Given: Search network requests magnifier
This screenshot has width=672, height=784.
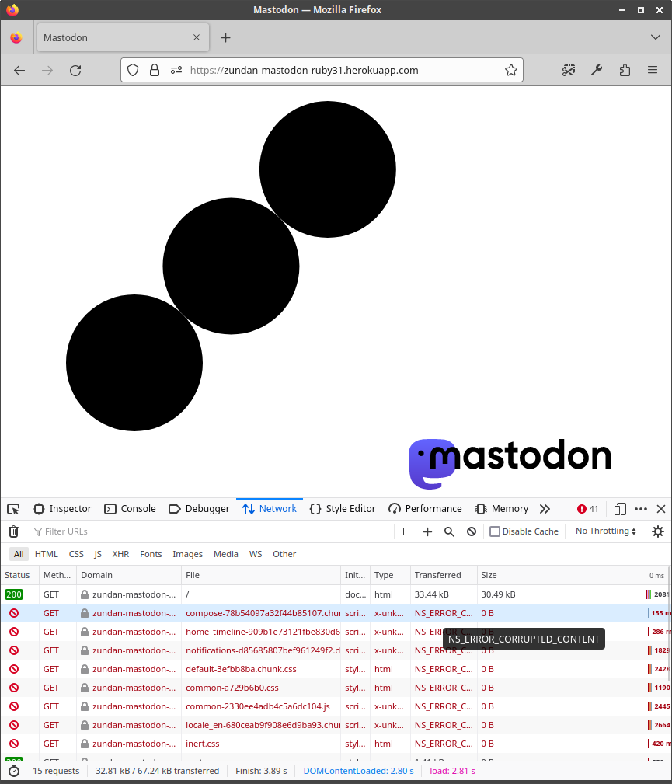Looking at the screenshot, I should (450, 531).
